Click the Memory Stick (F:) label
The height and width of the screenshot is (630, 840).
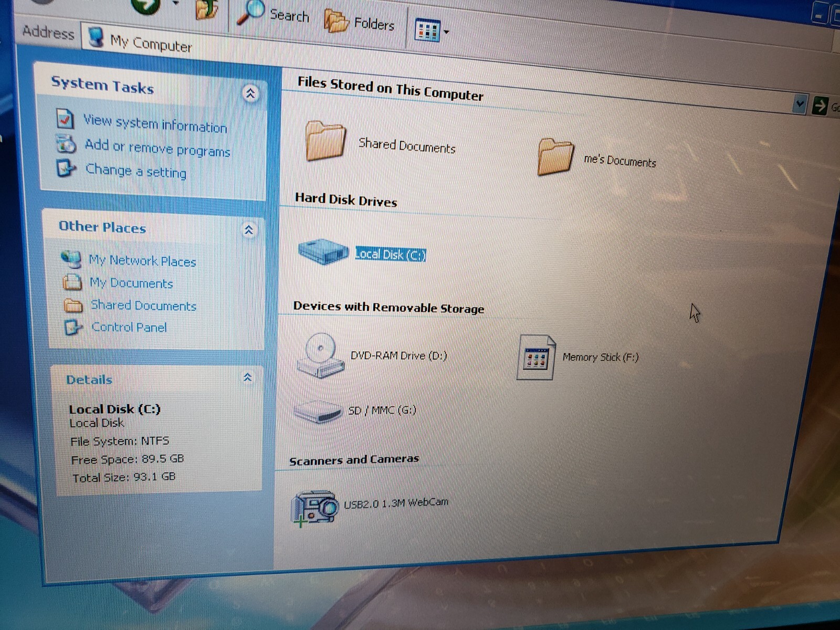point(601,358)
